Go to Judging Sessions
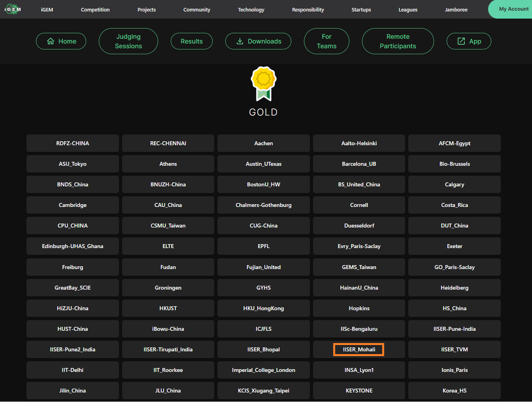The width and height of the screenshot is (532, 402). pyautogui.click(x=128, y=41)
